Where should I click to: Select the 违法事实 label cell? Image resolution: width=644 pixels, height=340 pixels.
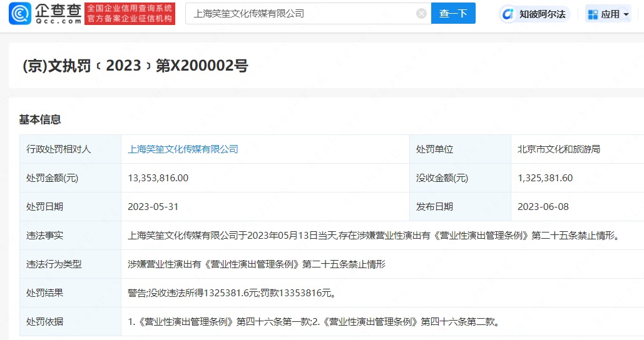(x=70, y=235)
